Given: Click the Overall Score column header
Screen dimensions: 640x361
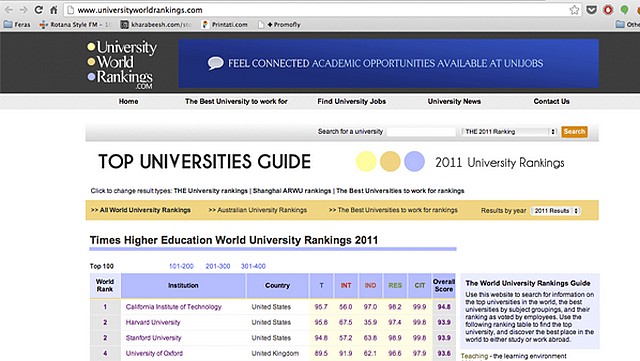Looking at the screenshot, I should coord(444,285).
